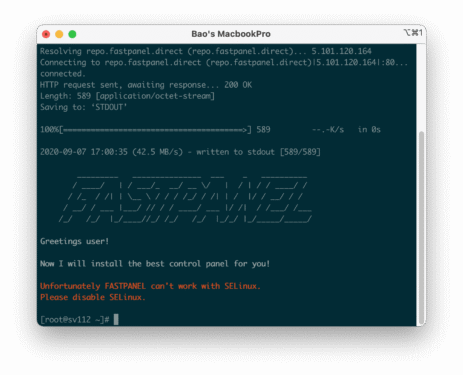The image size is (463, 375).
Task: Click the 'Resolving repo.fastpanel.direct' line
Action: [206, 51]
